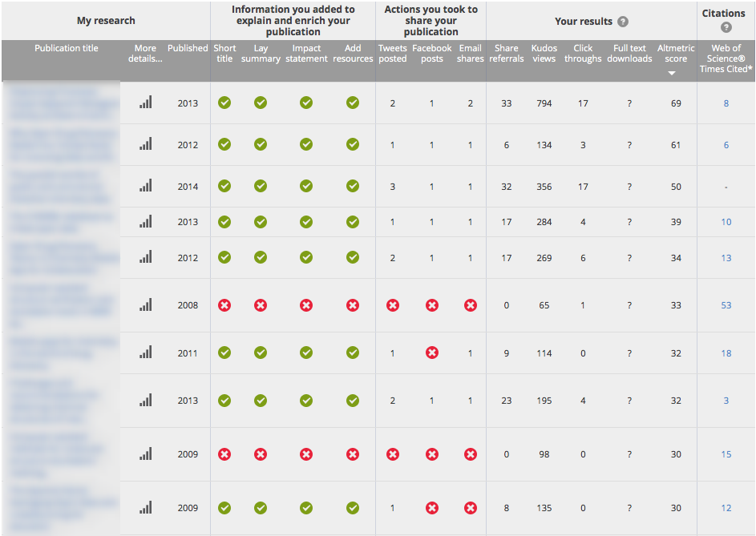The image size is (756, 536).
Task: Click bar chart icon in 2008 publication row
Action: [145, 304]
